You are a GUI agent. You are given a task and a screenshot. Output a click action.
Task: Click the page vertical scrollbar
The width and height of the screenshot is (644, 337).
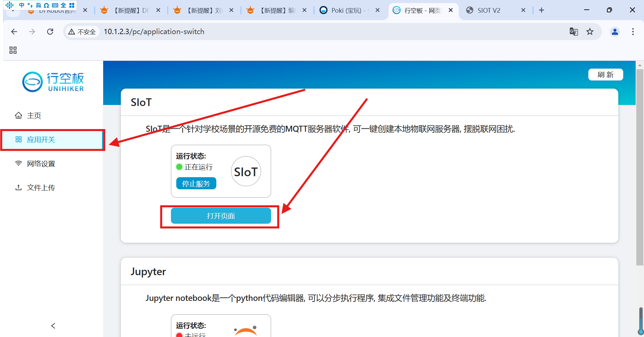click(x=640, y=167)
